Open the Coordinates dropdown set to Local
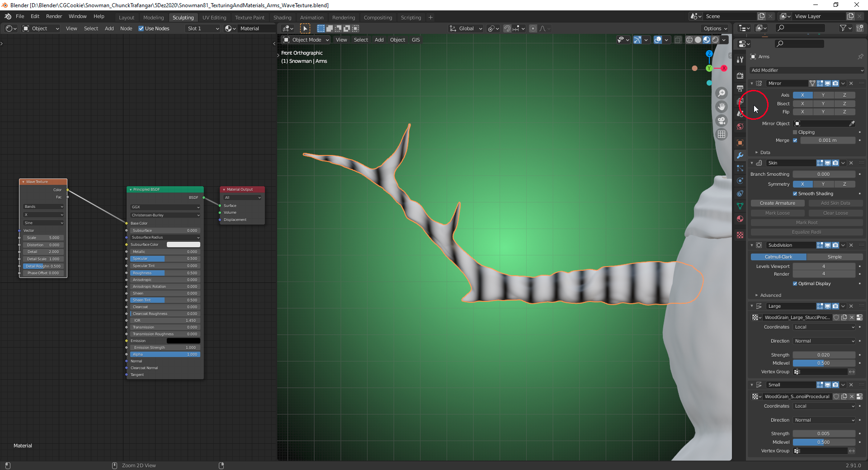Viewport: 868px width, 470px height. 824,327
